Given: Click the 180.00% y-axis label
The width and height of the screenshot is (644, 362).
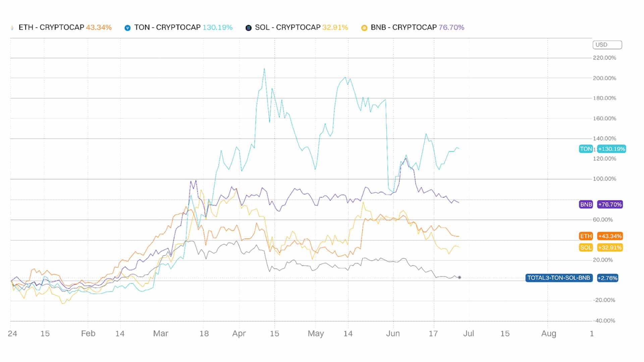Looking at the screenshot, I should (604, 98).
